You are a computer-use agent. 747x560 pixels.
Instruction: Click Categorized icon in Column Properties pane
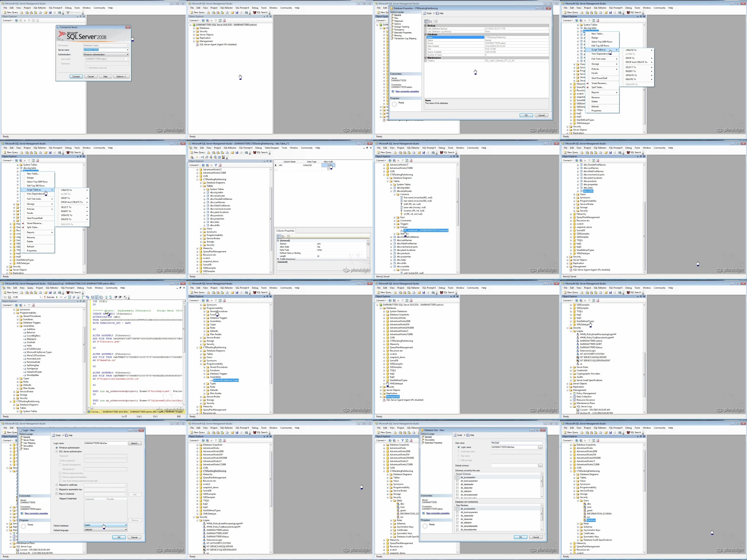(279, 236)
